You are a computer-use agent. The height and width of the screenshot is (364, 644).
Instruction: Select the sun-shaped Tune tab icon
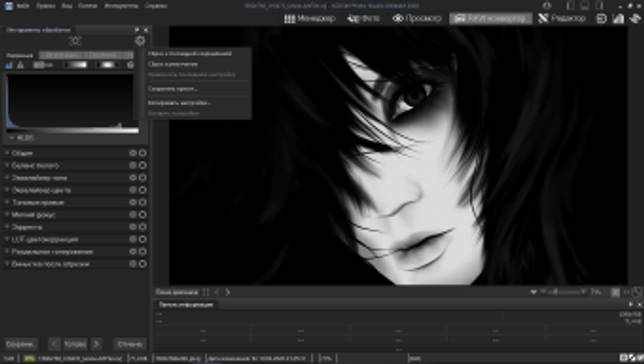click(75, 41)
